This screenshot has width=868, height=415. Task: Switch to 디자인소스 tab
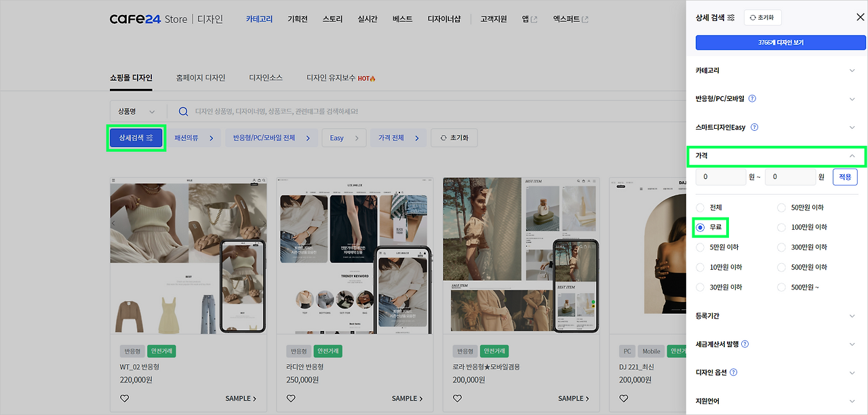point(266,78)
